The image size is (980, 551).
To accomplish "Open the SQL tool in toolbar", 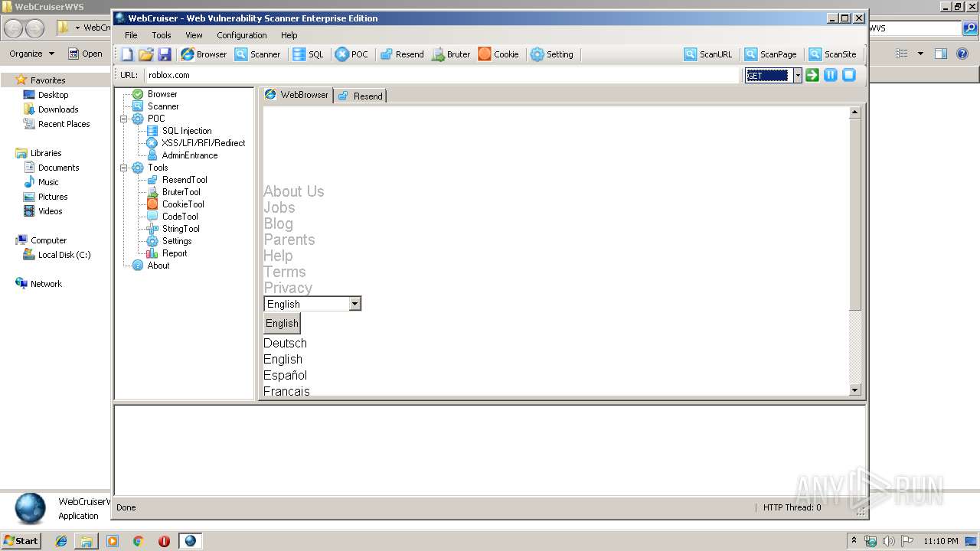I will tap(308, 54).
